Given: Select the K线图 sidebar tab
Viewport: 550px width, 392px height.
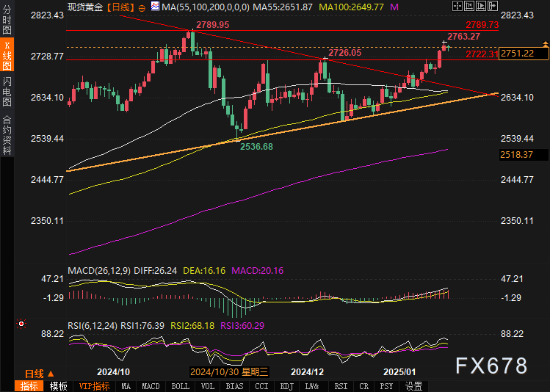Looking at the screenshot, I should (x=7, y=56).
